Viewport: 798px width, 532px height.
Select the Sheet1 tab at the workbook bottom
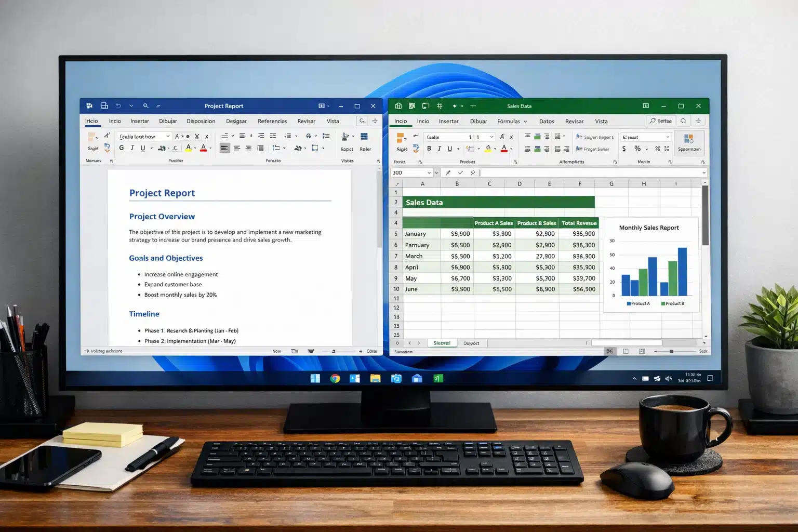tap(442, 343)
